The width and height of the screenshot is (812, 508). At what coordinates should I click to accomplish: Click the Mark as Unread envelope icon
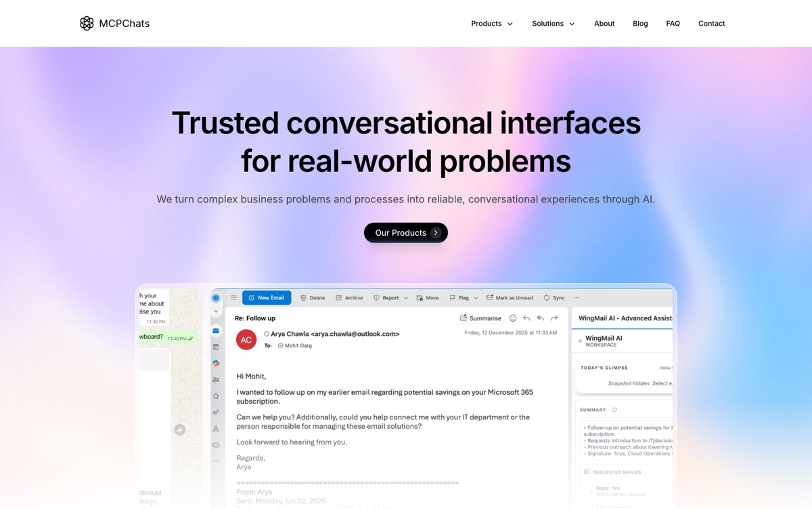tap(490, 297)
